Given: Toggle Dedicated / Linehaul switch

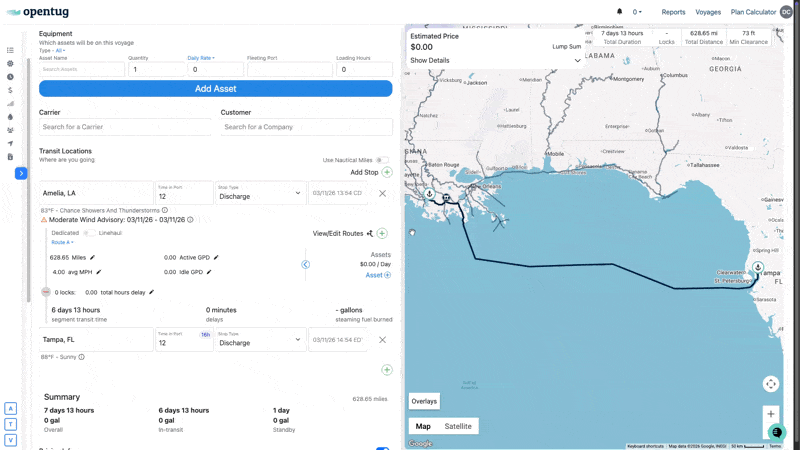Looking at the screenshot, I should click(x=89, y=233).
